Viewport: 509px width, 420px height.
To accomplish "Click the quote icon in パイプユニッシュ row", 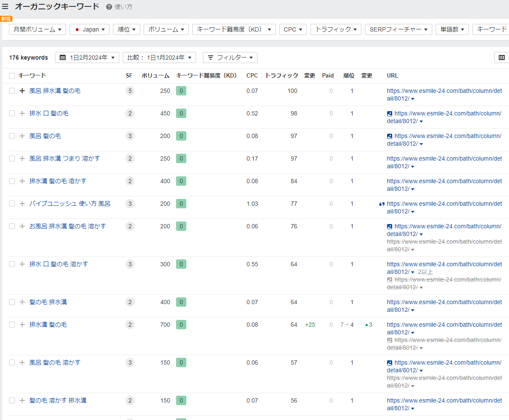I will click(x=382, y=204).
